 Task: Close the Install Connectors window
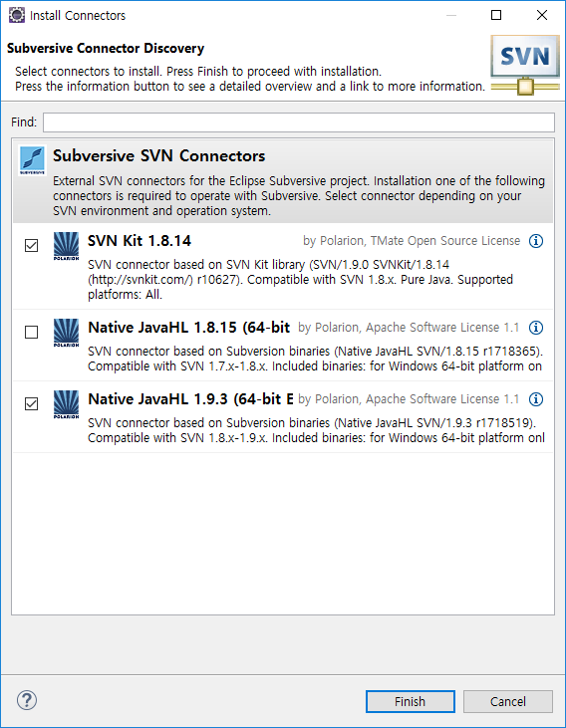tap(542, 15)
